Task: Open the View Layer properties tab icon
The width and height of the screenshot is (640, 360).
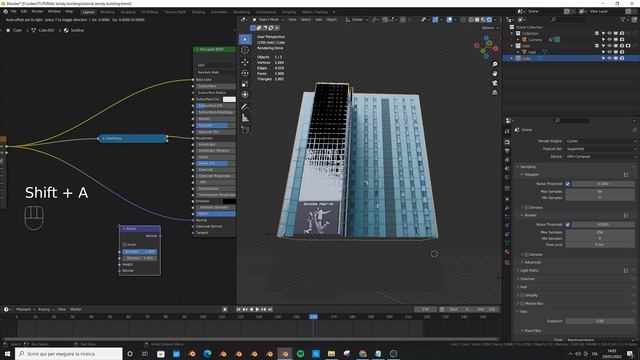Action: pyautogui.click(x=507, y=160)
